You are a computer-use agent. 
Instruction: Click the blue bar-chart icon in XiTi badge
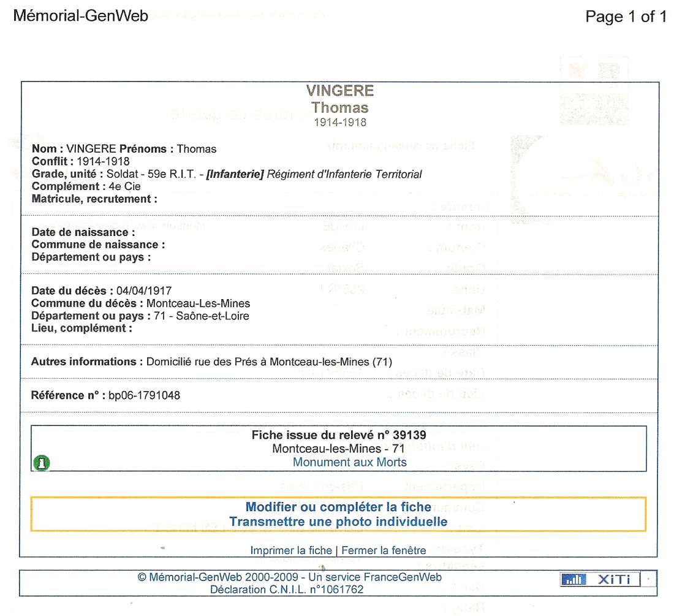[x=573, y=580]
